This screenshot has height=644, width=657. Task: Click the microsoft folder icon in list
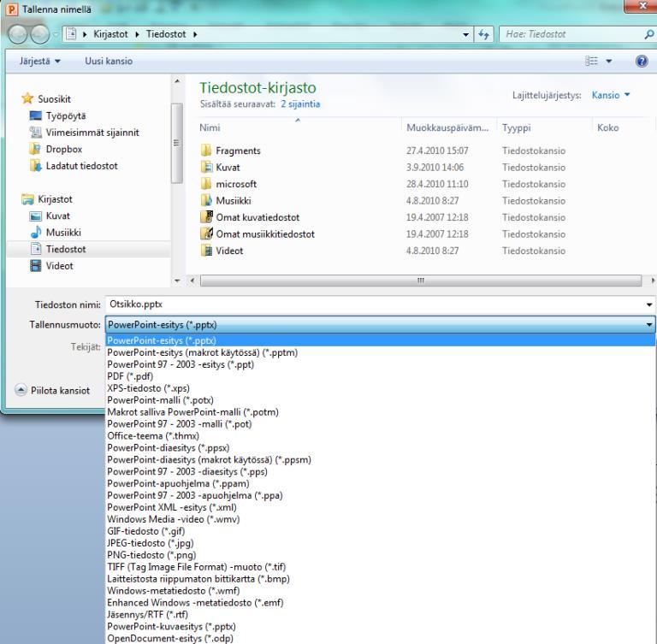tap(206, 184)
